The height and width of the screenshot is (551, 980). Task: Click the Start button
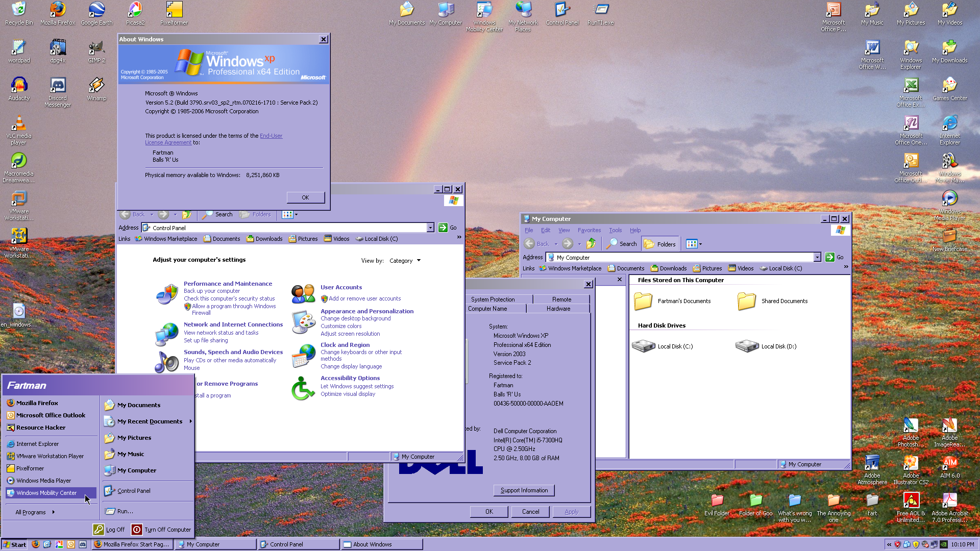click(x=14, y=544)
